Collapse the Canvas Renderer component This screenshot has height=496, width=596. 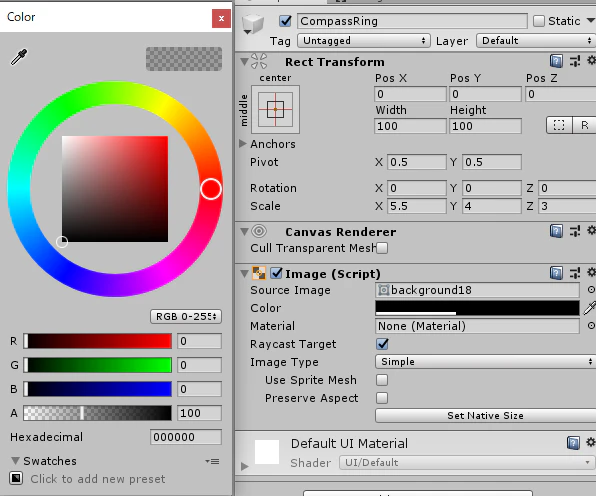(244, 231)
